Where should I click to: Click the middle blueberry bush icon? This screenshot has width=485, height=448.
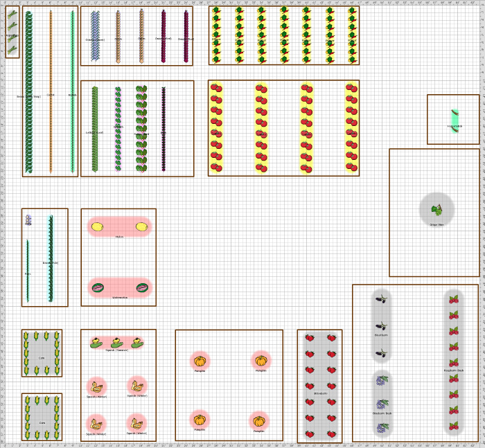pyautogui.click(x=382, y=404)
